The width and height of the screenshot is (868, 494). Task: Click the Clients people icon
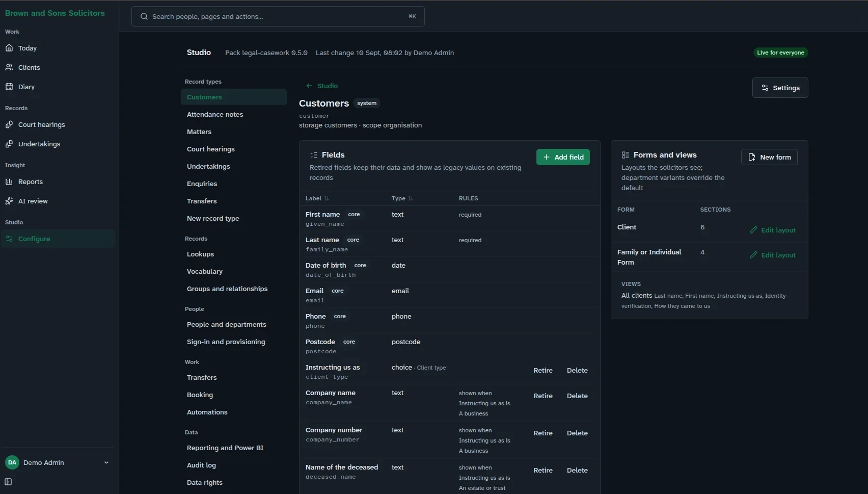(x=9, y=67)
